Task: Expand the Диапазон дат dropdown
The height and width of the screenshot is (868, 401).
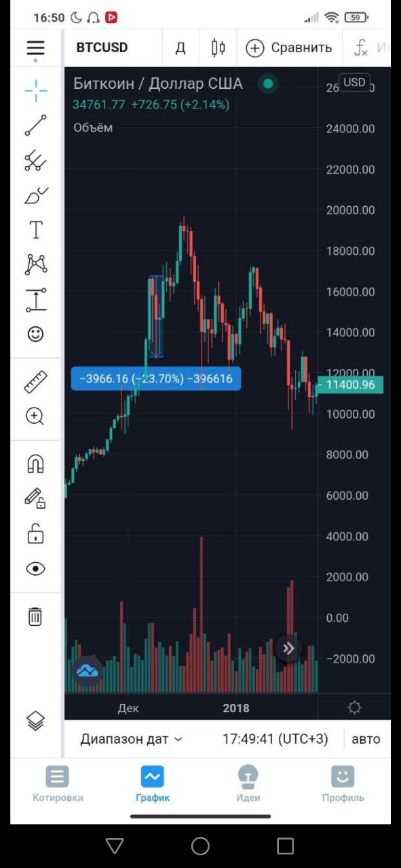Action: 132,739
